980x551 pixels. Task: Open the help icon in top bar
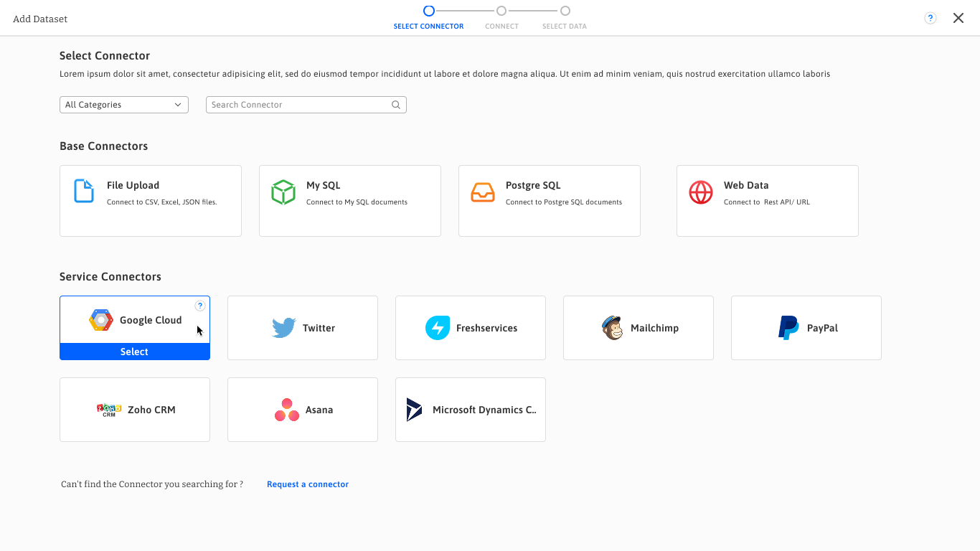point(930,19)
